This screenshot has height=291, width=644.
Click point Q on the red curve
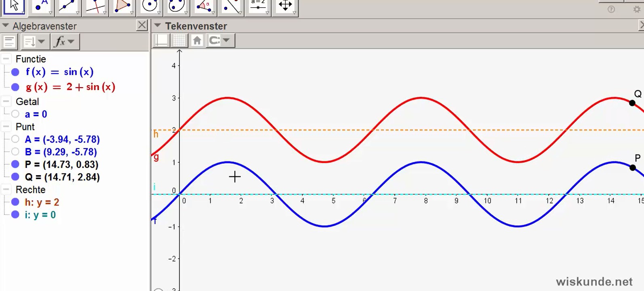632,103
